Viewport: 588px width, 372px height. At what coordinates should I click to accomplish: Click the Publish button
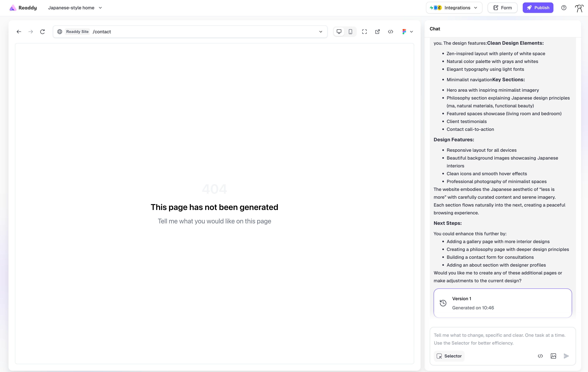pyautogui.click(x=538, y=8)
